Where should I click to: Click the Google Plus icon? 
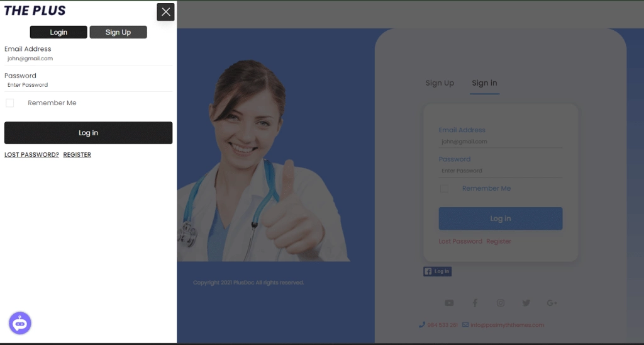[552, 303]
